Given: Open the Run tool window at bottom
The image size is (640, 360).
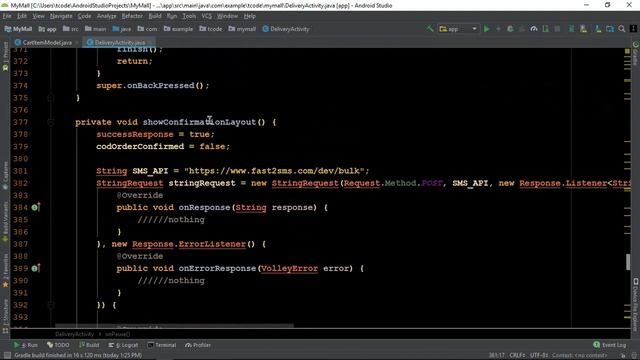Looking at the screenshot, I should [26, 345].
